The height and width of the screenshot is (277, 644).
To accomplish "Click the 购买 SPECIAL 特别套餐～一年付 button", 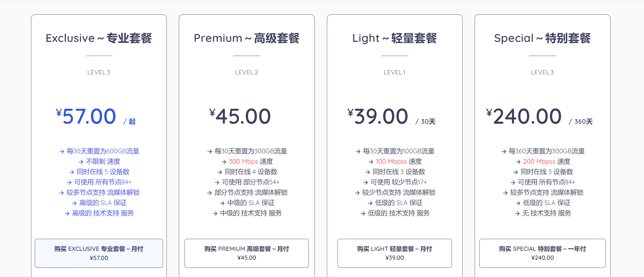I will click(x=543, y=253).
